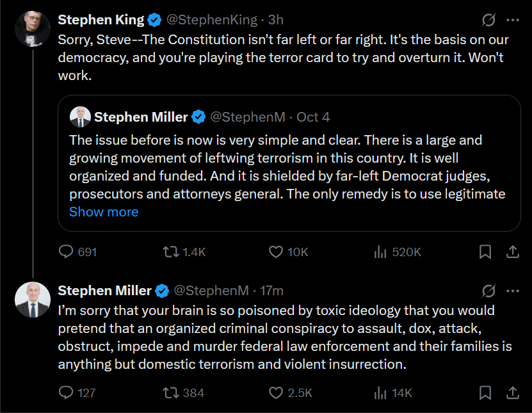
Task: Click Stephen Miller's reply avatar
Action: click(32, 300)
